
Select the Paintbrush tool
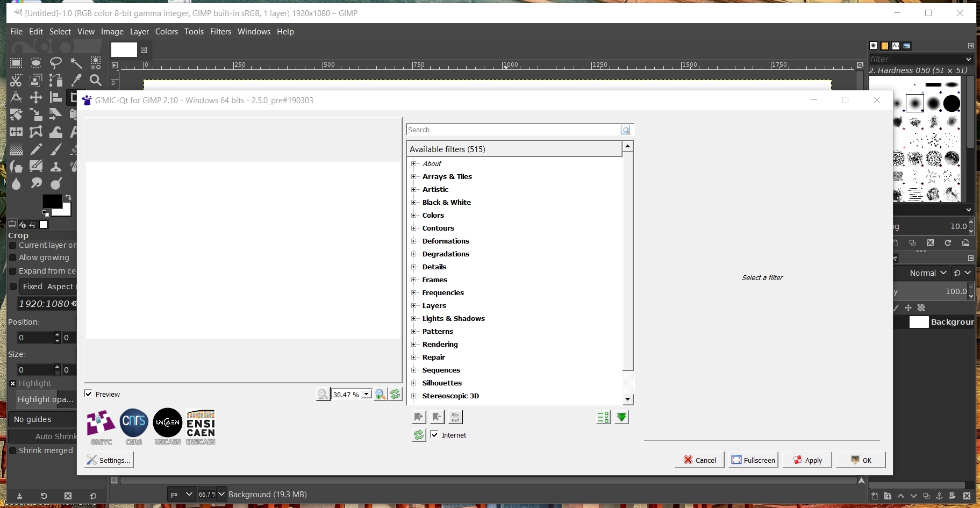(56, 149)
